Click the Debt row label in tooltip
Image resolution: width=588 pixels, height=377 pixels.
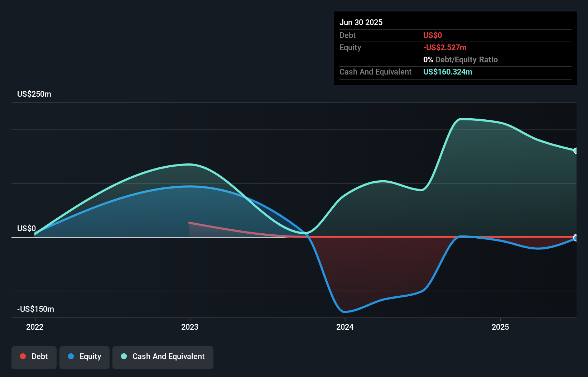point(347,35)
